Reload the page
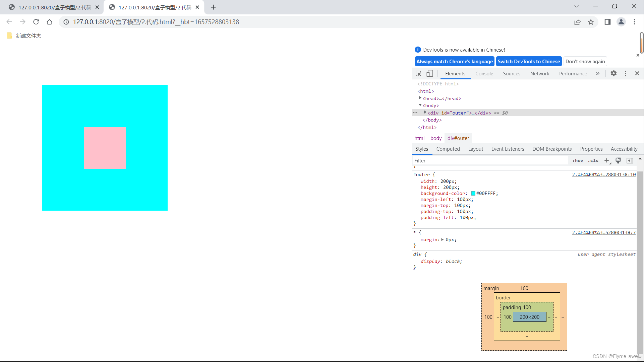The height and width of the screenshot is (362, 644). pyautogui.click(x=36, y=22)
